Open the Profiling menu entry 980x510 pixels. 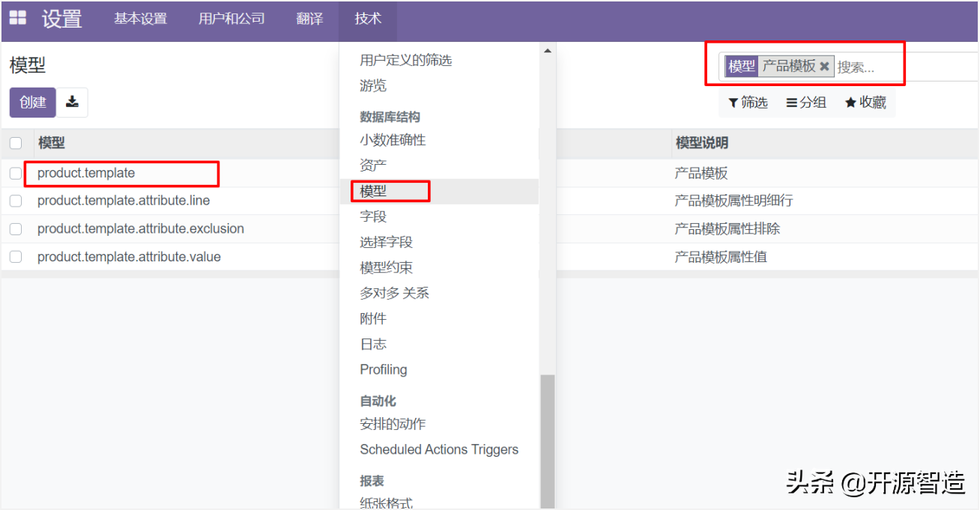tap(384, 369)
